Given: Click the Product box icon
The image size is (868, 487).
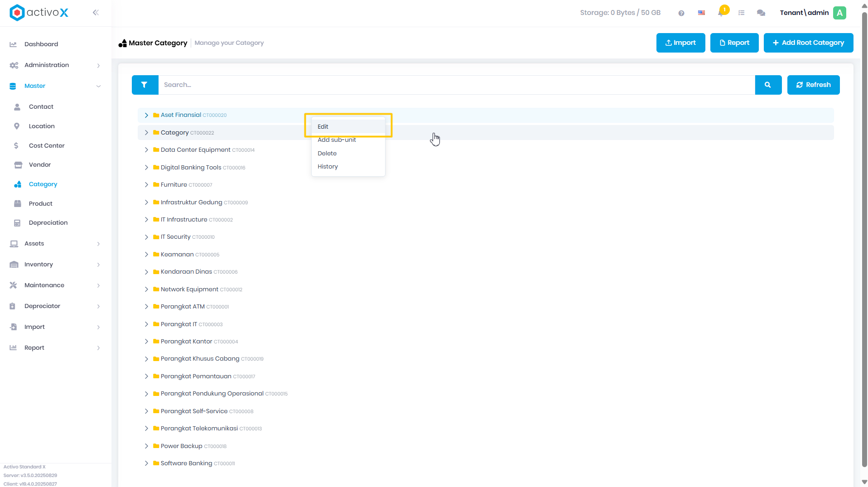Looking at the screenshot, I should tap(18, 204).
